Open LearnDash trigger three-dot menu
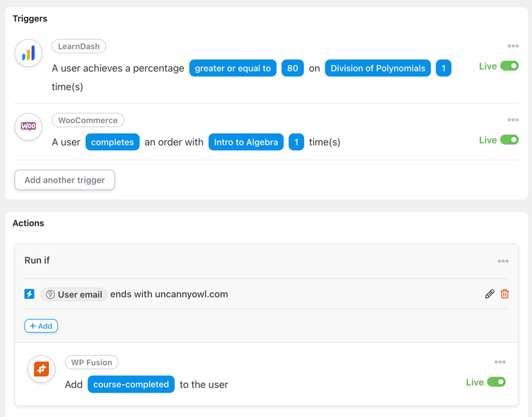Screen dimensions: 532x417 [513, 46]
